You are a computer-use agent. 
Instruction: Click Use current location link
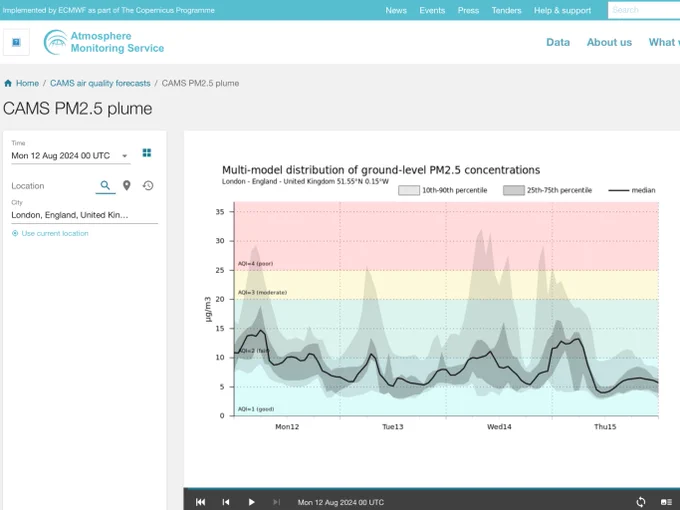pyautogui.click(x=55, y=233)
